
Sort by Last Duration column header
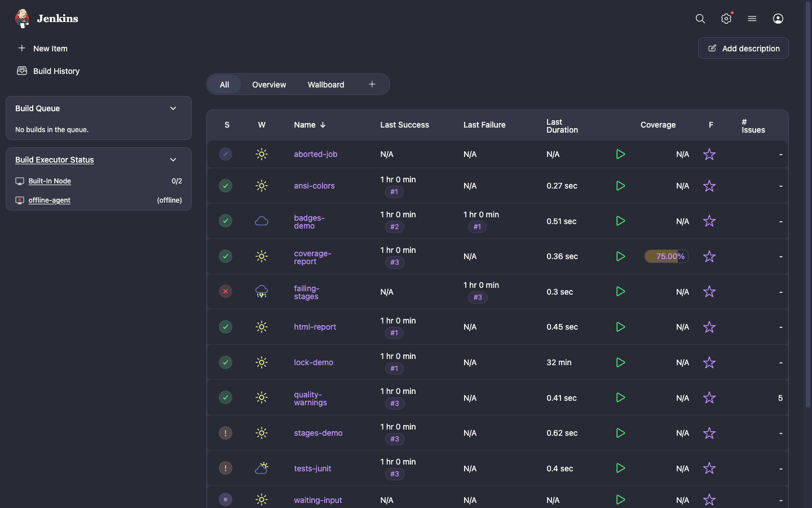pyautogui.click(x=562, y=126)
